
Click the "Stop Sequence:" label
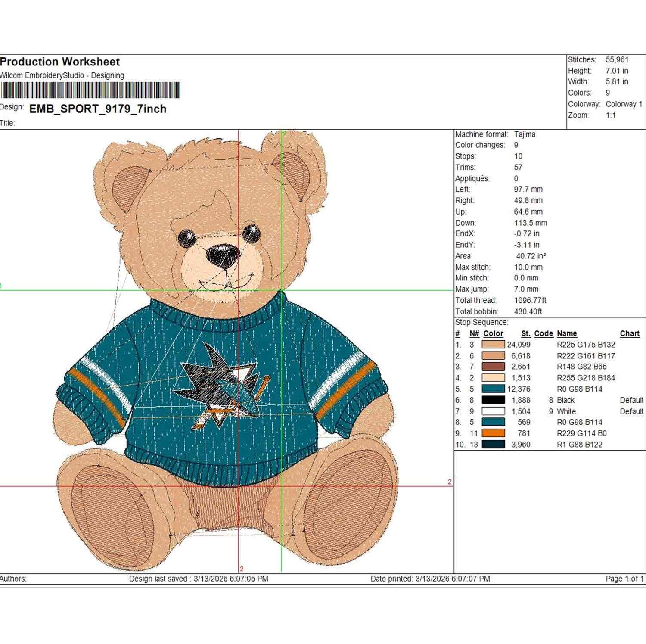tap(481, 323)
